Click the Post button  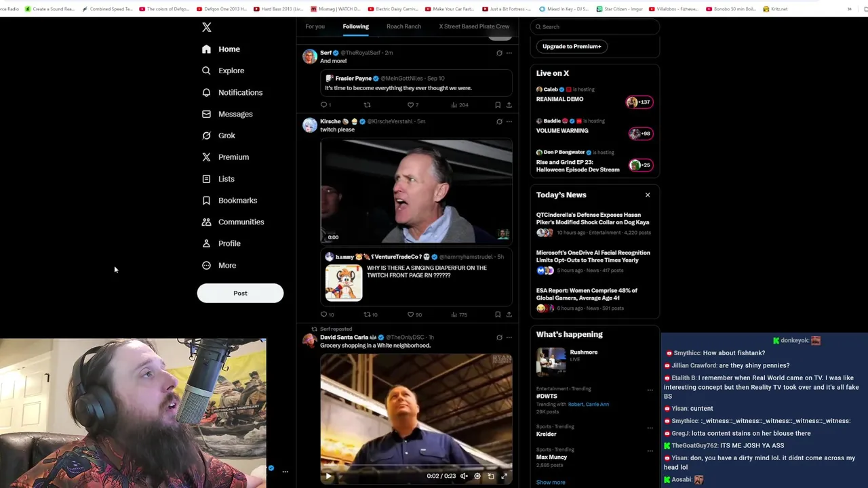point(240,293)
